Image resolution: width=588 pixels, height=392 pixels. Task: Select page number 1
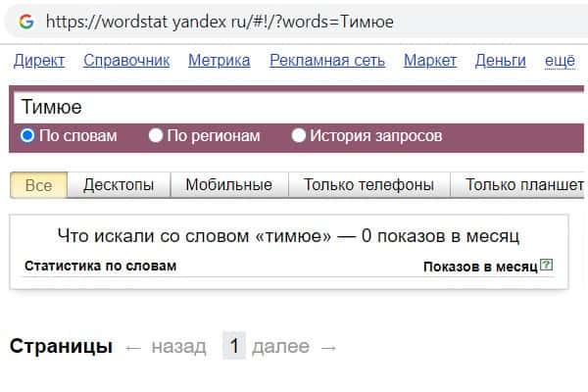pos(234,346)
